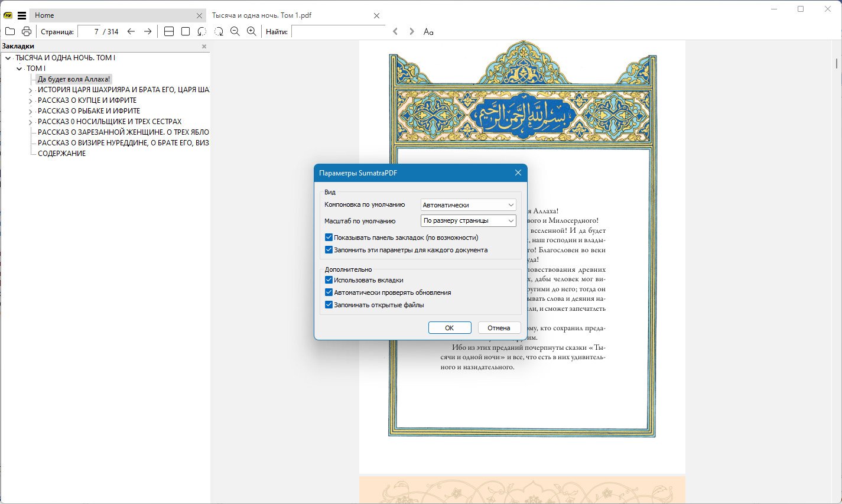Close the Параметры SumatraPDF dialog
The height and width of the screenshot is (504, 842).
coord(518,173)
